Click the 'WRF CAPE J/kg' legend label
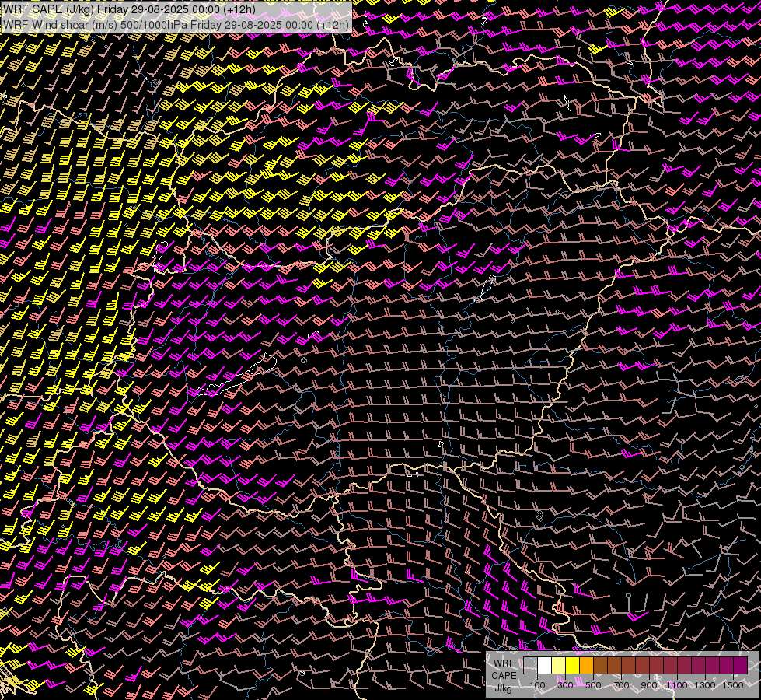Viewport: 761px width, 700px height. (504, 676)
